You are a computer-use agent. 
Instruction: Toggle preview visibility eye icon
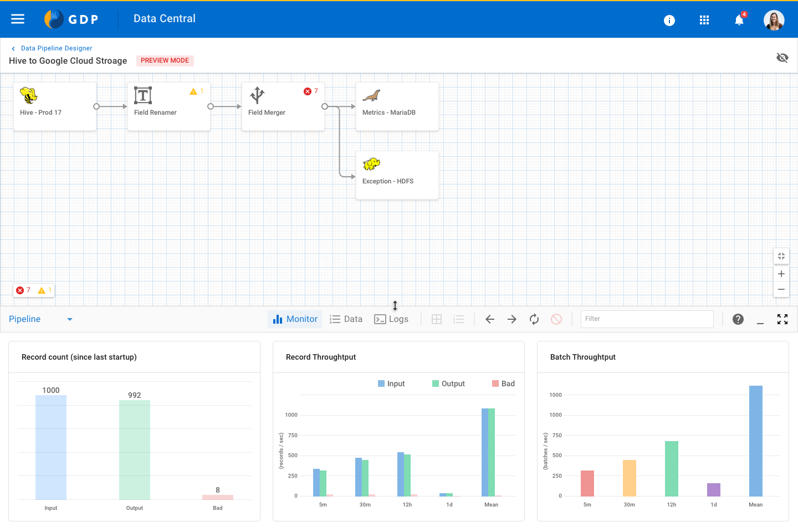782,58
